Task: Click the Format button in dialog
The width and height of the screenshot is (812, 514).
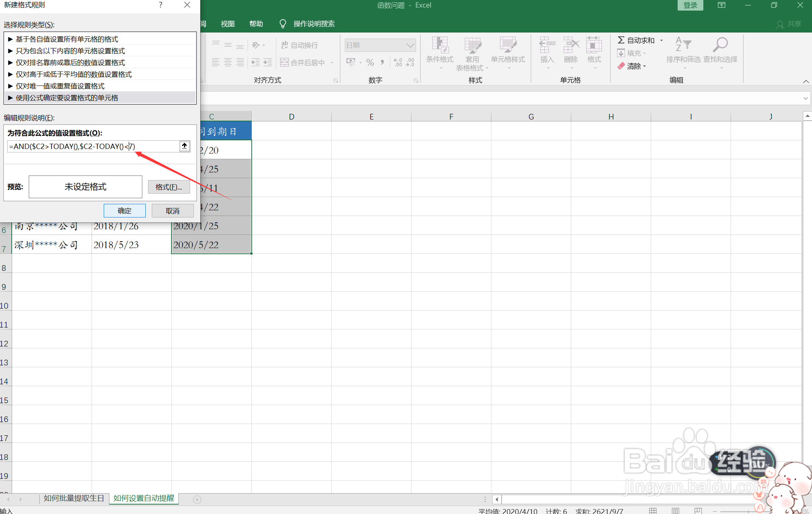Action: tap(169, 187)
